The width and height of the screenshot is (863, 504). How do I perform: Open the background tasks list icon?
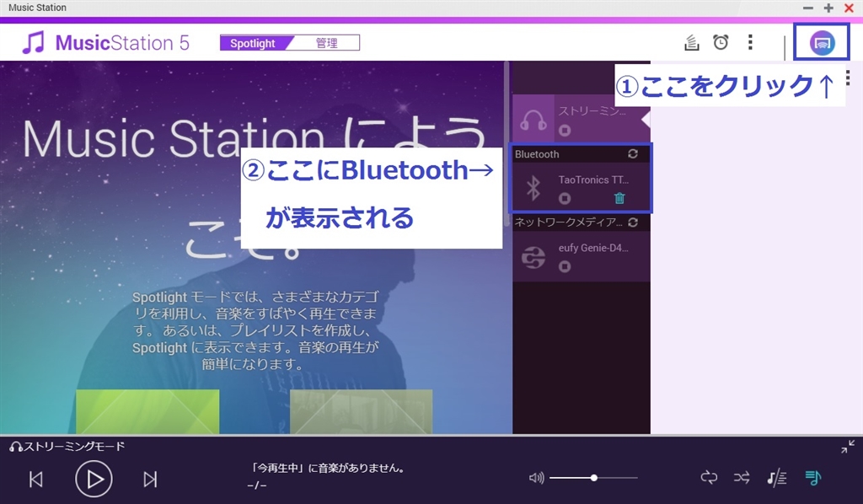[692, 42]
